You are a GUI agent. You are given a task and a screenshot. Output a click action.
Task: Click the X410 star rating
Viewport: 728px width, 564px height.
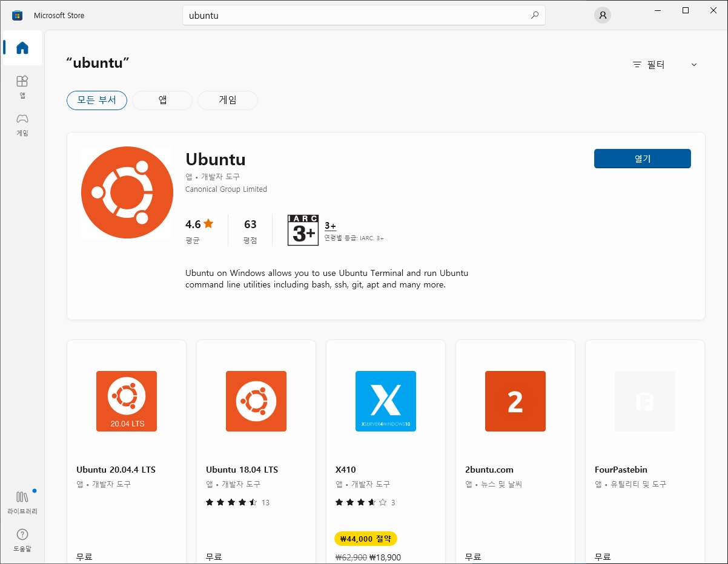click(x=362, y=502)
